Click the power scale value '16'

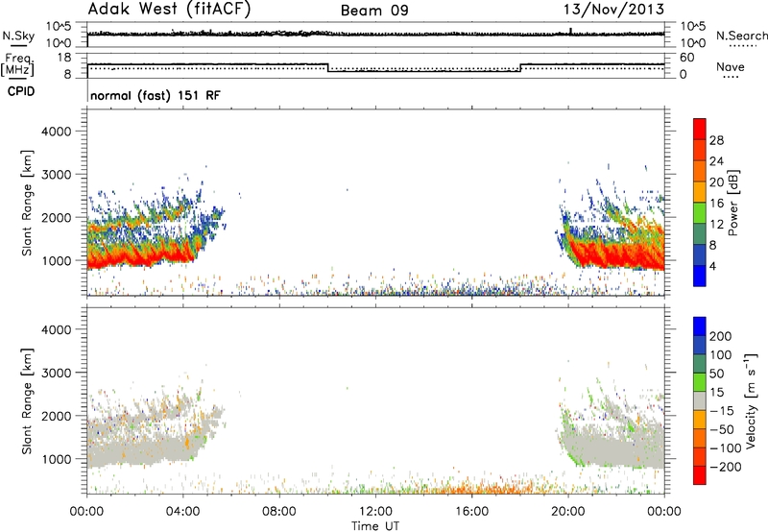pos(716,204)
